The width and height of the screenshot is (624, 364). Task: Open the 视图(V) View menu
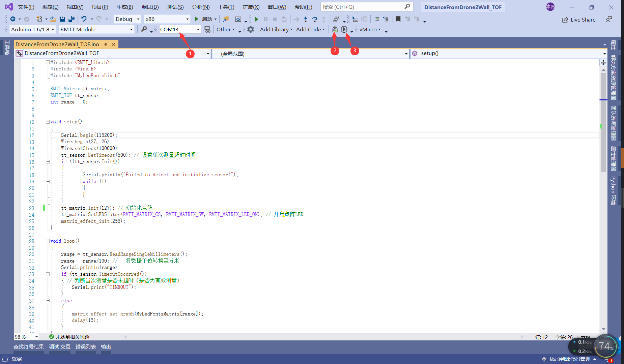click(x=75, y=7)
